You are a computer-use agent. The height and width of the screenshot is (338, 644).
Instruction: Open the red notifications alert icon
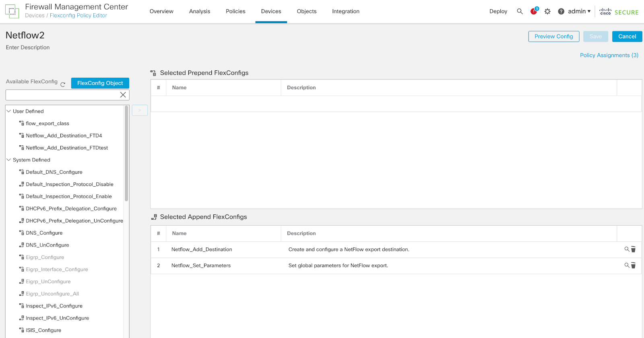coord(534,11)
